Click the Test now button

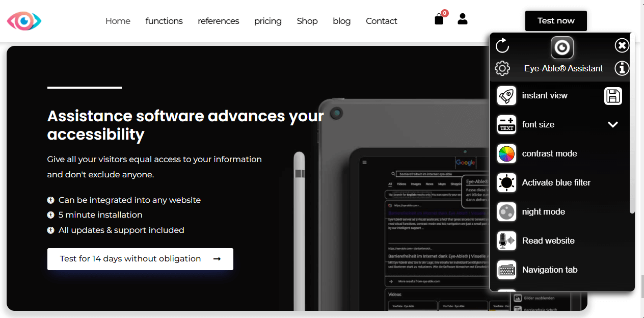tap(556, 21)
